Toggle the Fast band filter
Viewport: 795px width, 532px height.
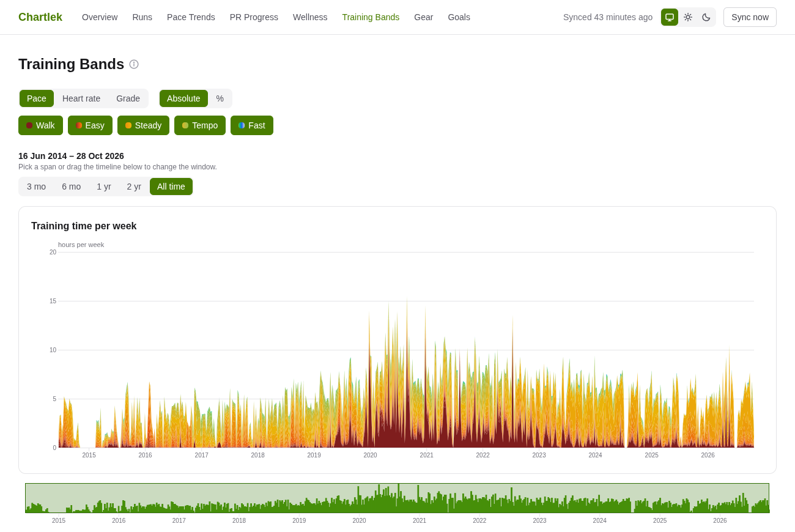pyautogui.click(x=252, y=125)
